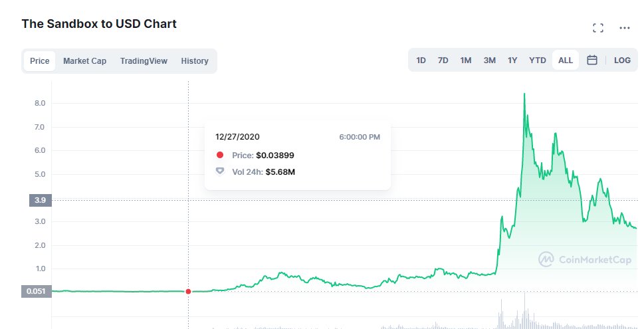Toggle the LOG scale option
644x329 pixels.
622,60
